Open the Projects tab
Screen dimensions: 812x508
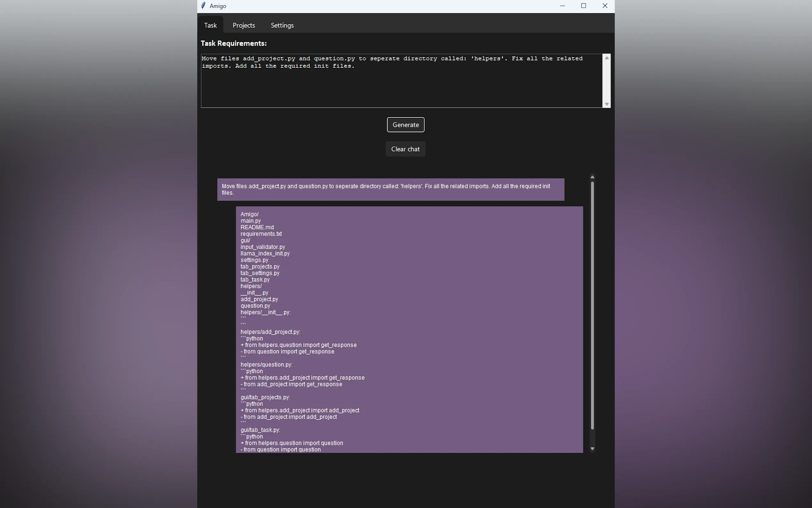coord(244,25)
